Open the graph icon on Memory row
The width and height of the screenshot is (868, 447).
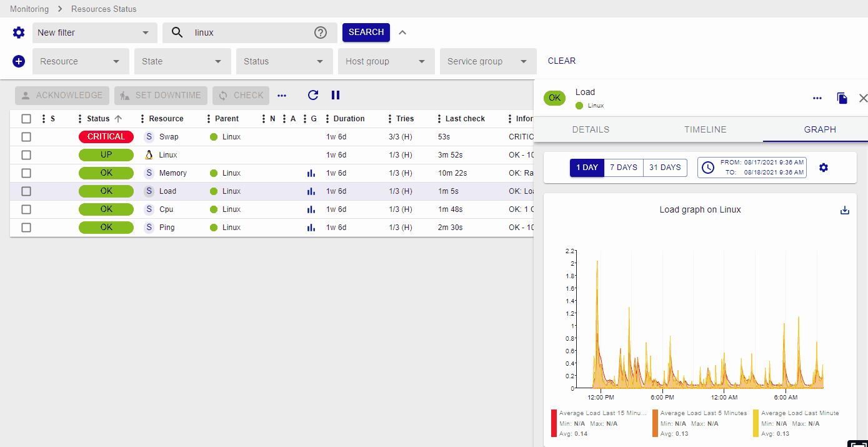tap(311, 173)
